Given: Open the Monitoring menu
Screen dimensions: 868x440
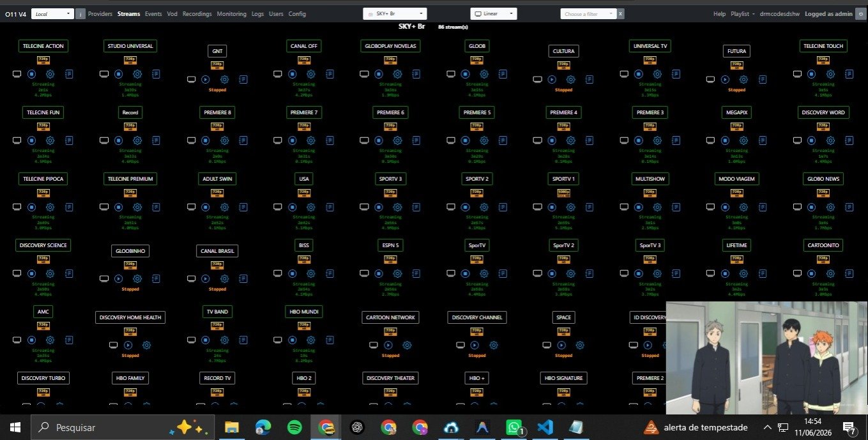Looking at the screenshot, I should click(231, 13).
